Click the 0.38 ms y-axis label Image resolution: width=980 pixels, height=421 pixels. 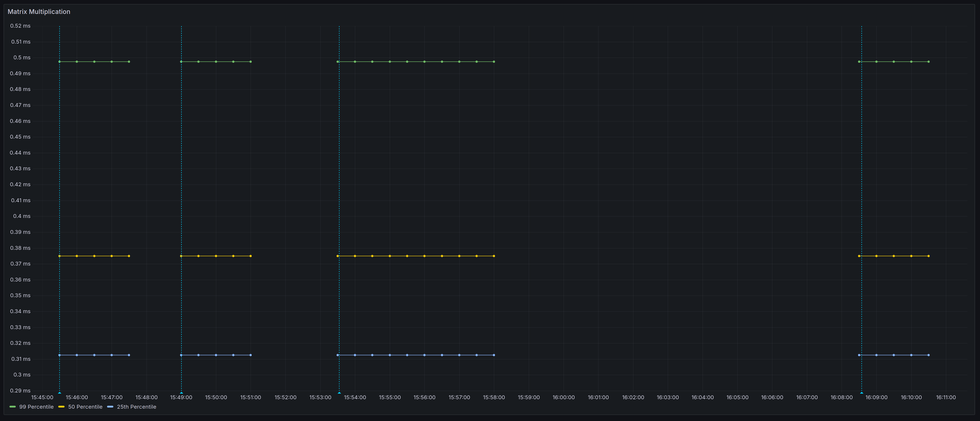(x=20, y=248)
